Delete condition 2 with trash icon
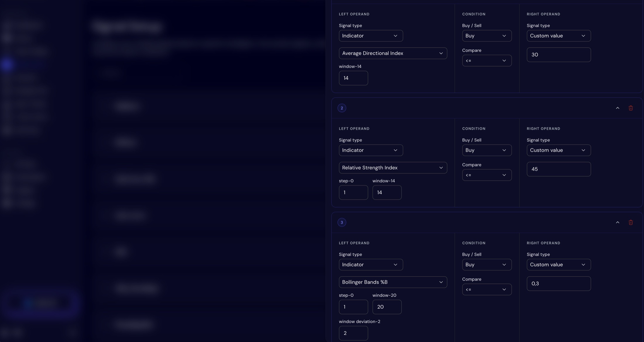This screenshot has width=644, height=342. 631,108
